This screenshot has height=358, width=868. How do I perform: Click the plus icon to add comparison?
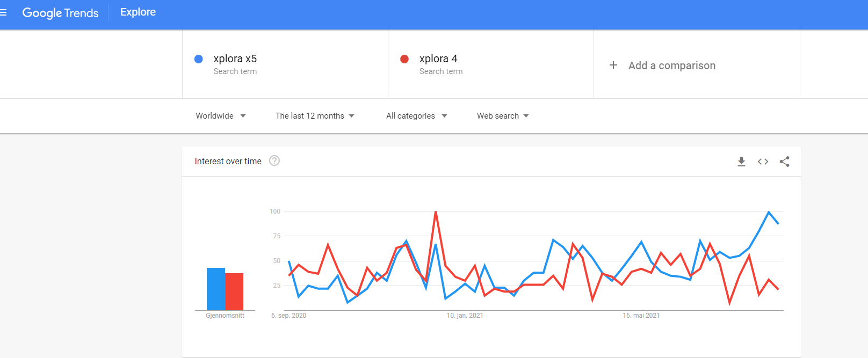(x=613, y=65)
